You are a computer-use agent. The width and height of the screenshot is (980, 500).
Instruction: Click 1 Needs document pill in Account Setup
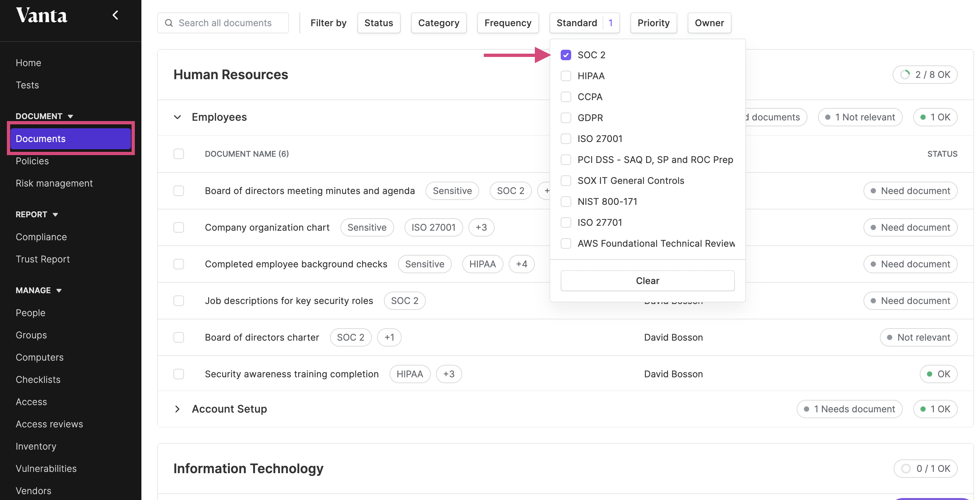pos(849,409)
